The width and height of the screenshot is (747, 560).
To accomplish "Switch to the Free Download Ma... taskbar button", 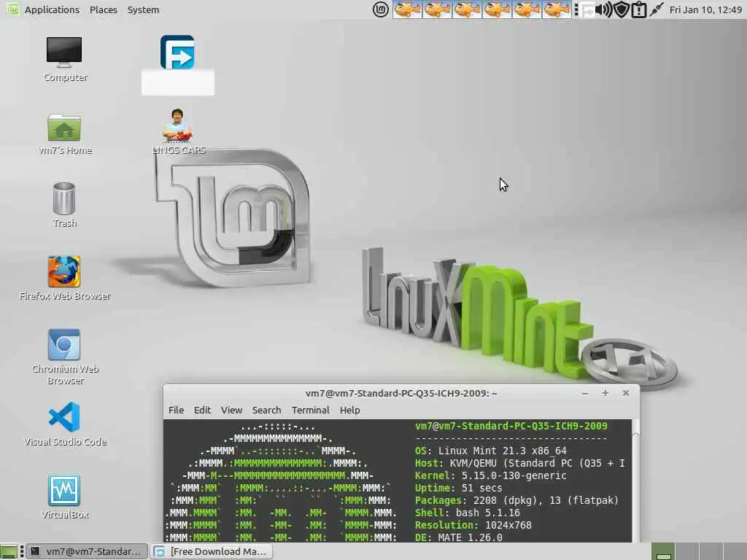I will point(212,551).
